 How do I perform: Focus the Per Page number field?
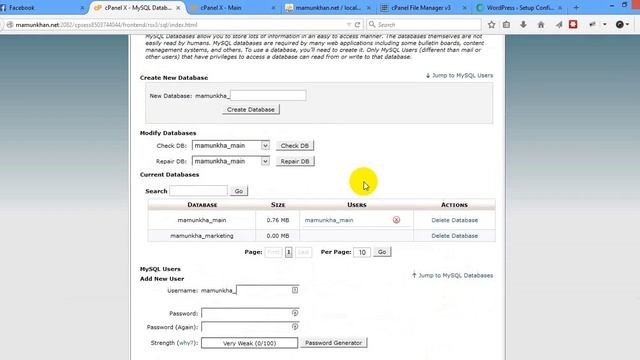tap(362, 252)
